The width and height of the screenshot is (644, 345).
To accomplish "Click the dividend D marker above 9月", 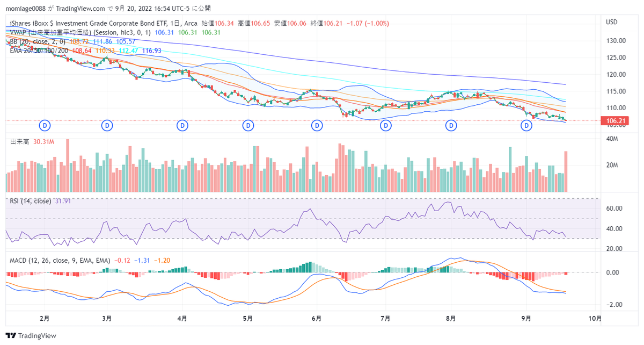I will click(527, 125).
